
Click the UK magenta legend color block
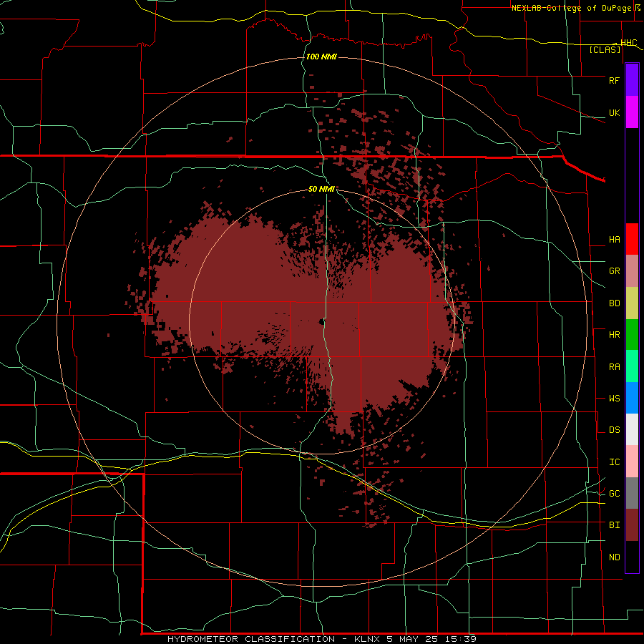click(632, 112)
